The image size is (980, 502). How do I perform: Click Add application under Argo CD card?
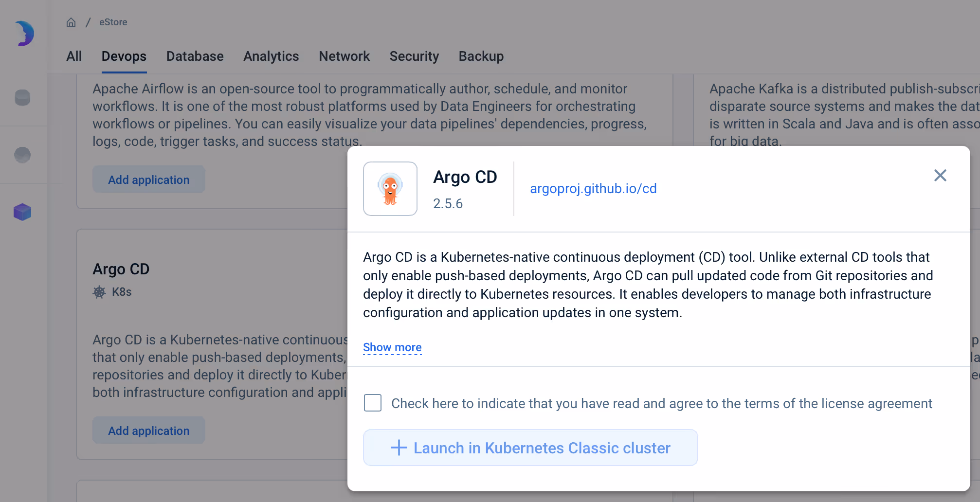tap(149, 430)
